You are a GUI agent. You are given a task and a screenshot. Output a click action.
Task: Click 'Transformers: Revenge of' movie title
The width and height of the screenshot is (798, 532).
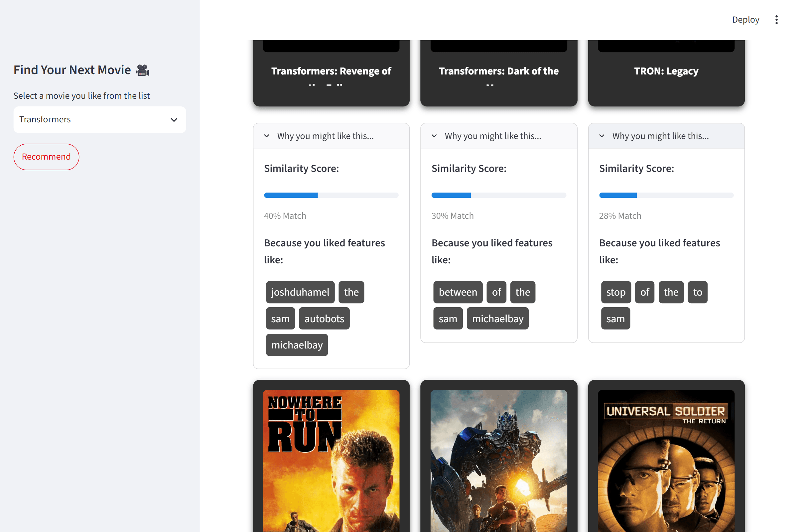coord(331,71)
